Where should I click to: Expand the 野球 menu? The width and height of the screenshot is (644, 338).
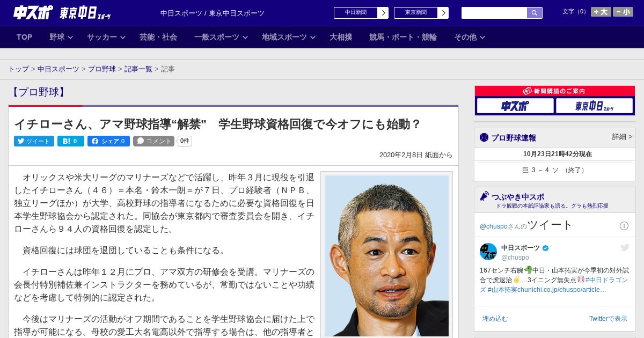point(61,37)
